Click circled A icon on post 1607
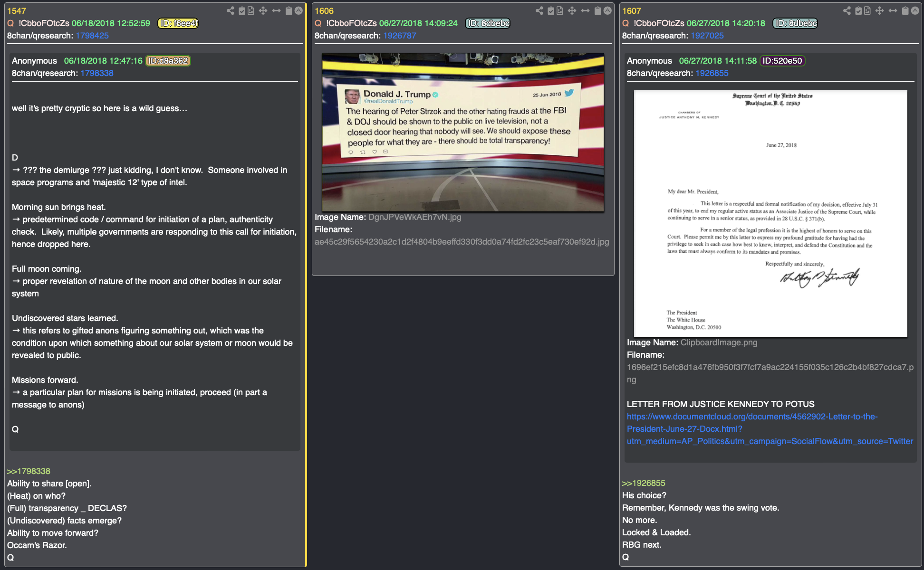Screen dimensions: 924x570 (x=915, y=10)
